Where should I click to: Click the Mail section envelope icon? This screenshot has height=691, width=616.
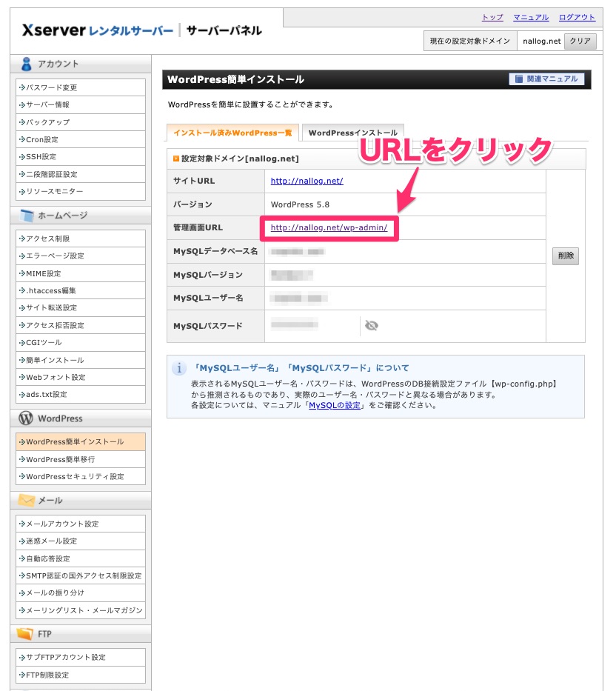(x=26, y=501)
